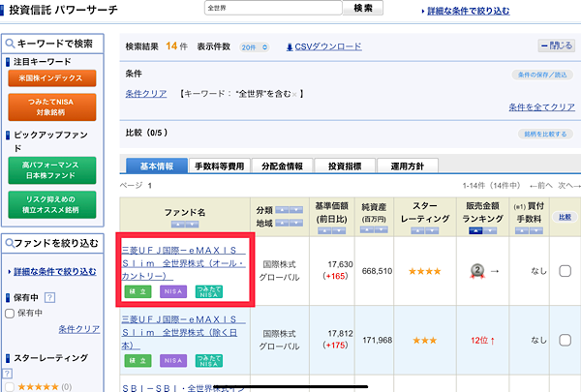Open the 表示件数 20件 dropdown
The image size is (581, 392).
[x=254, y=47]
